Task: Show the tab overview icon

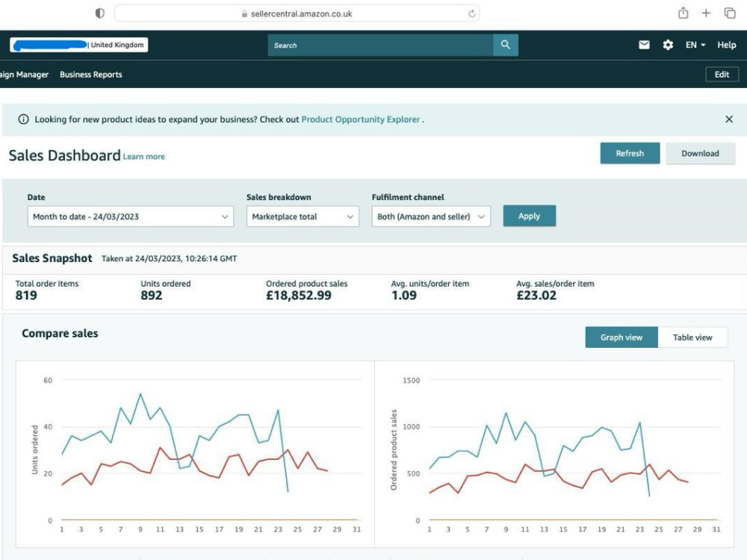Action: tap(729, 13)
